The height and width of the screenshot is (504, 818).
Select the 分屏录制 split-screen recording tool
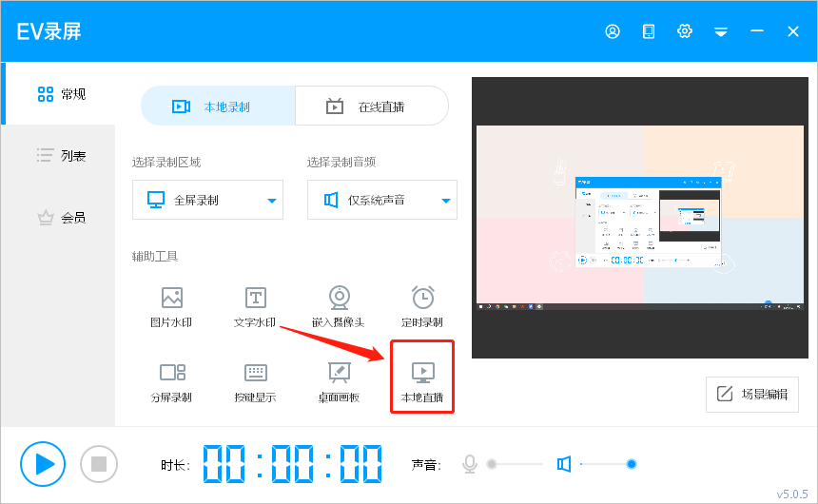tap(171, 373)
